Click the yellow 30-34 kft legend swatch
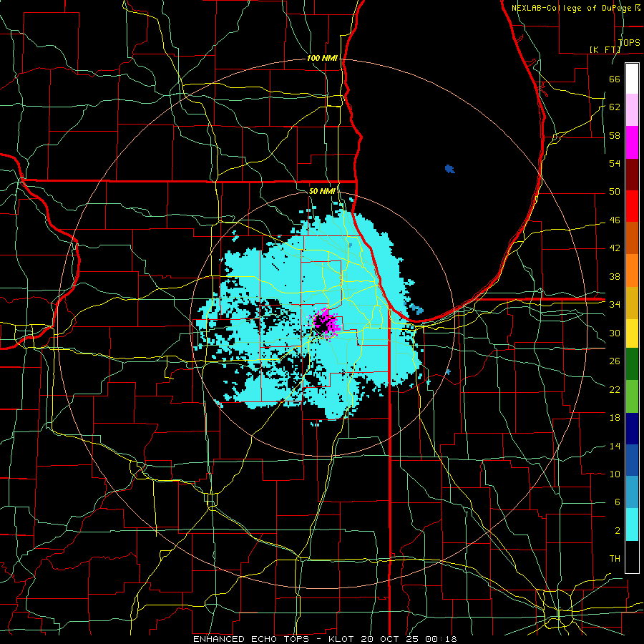644x644 pixels. coord(632,333)
